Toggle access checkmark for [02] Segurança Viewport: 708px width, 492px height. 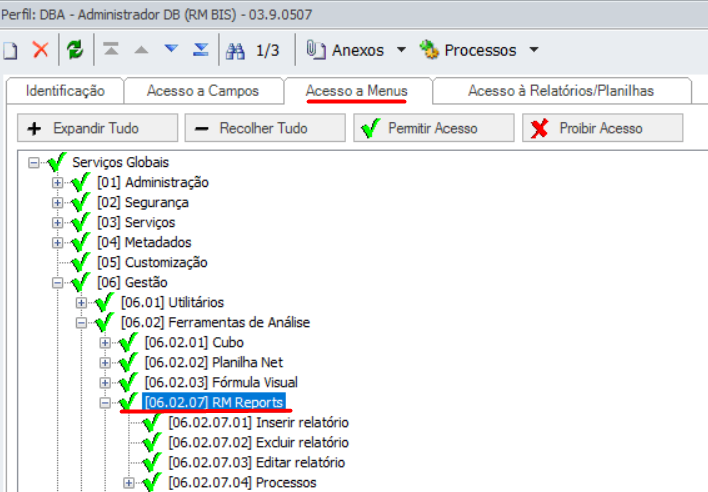click(x=81, y=202)
